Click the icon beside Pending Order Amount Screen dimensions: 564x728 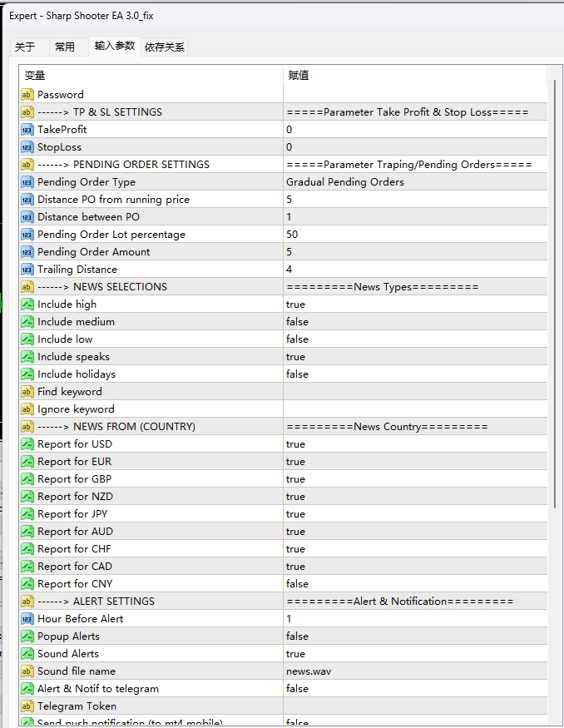coord(27,252)
